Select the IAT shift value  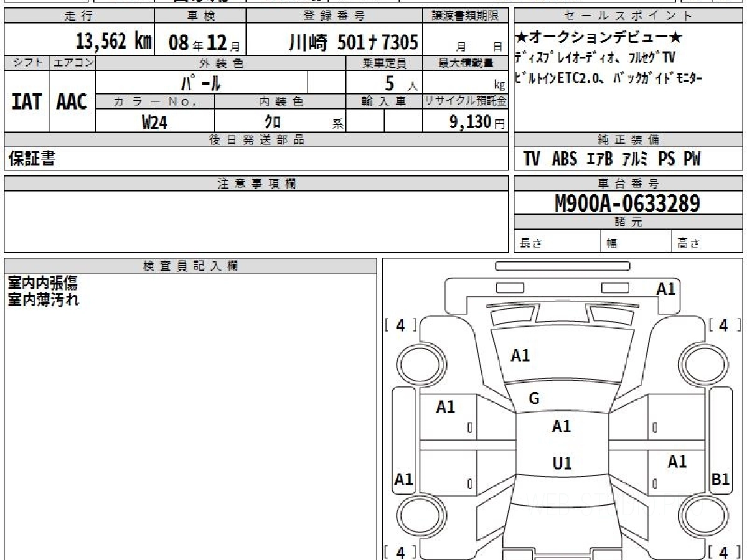pos(27,101)
